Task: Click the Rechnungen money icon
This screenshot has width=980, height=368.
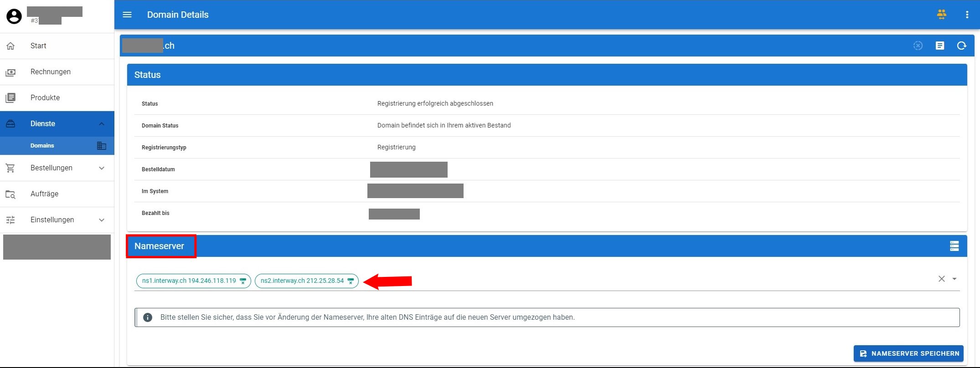Action: click(10, 72)
